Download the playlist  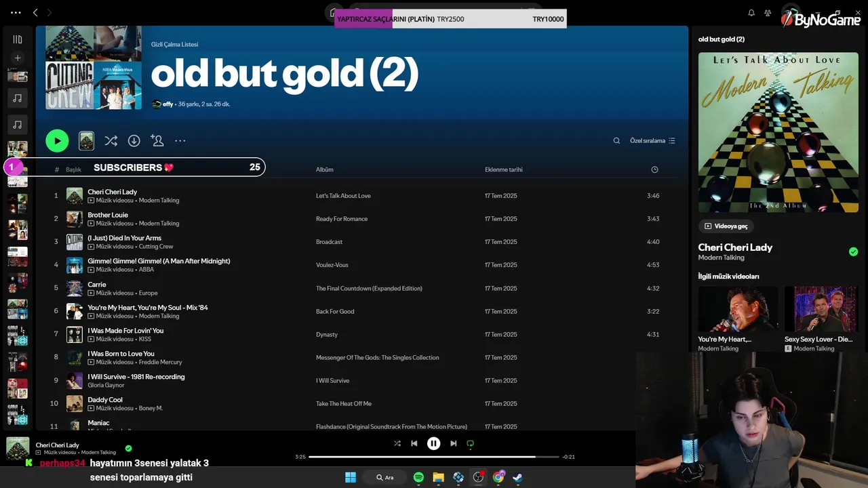(134, 141)
